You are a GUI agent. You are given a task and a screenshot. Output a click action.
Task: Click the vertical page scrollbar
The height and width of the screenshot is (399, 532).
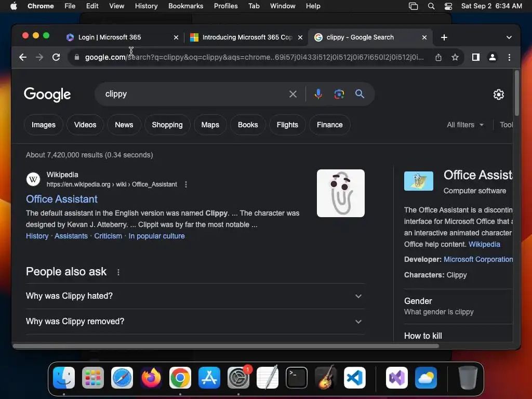517,92
